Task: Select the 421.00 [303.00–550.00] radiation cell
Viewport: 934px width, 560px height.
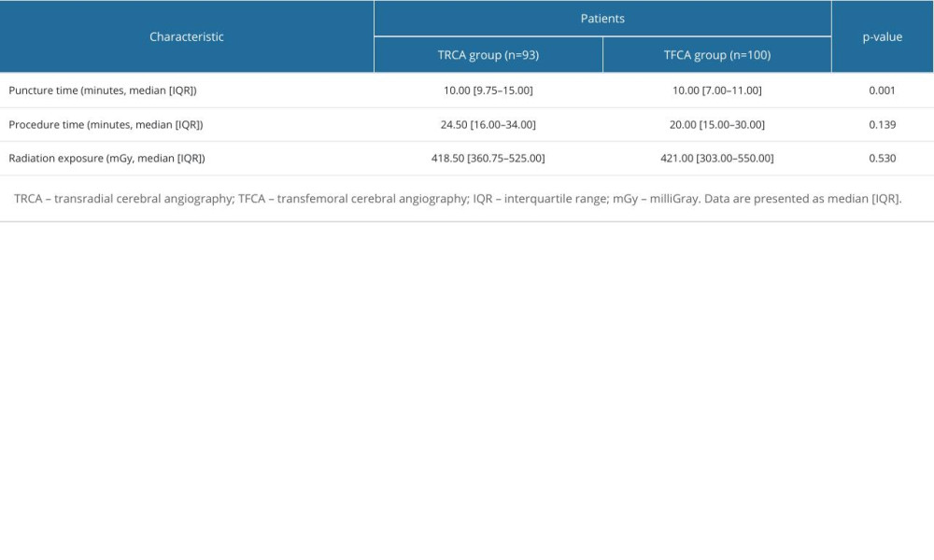Action: [716, 159]
